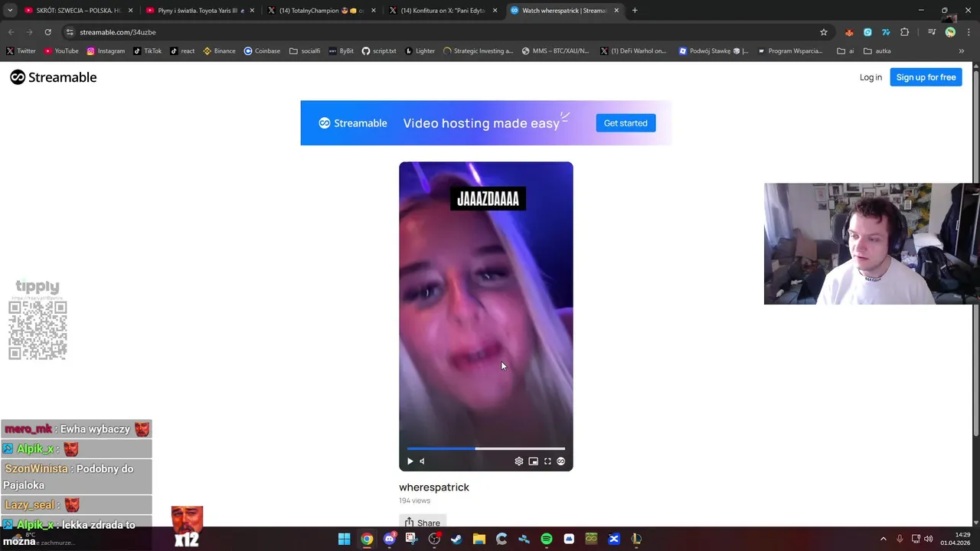This screenshot has width=980, height=551.
Task: Play the Streamable video
Action: click(410, 461)
